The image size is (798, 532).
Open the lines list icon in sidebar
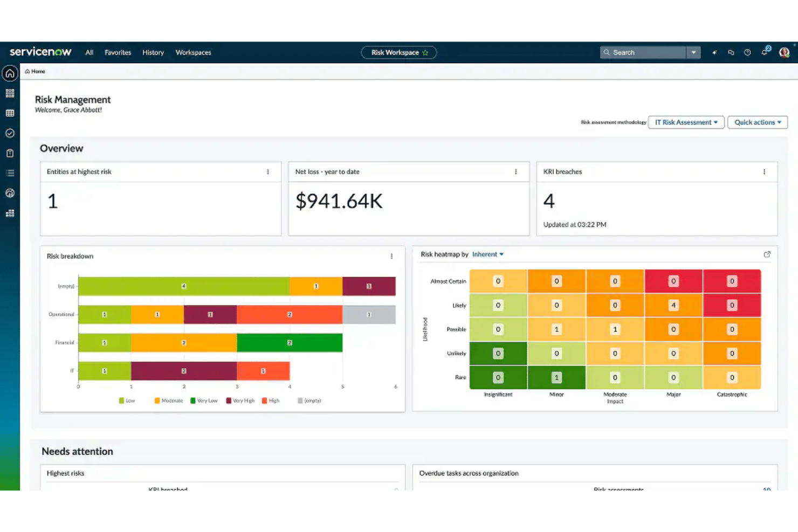[x=10, y=173]
